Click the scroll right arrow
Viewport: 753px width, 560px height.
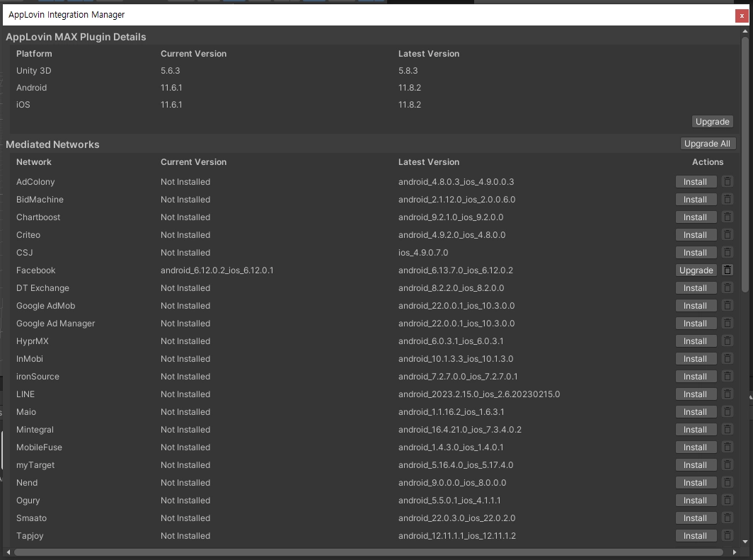pyautogui.click(x=735, y=552)
